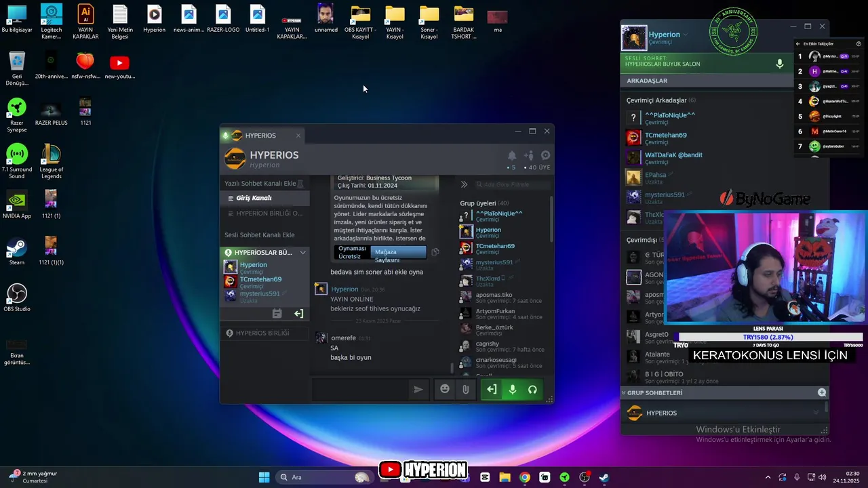868x488 pixels.
Task: Click Oynaması Ücretsiz button
Action: click(x=352, y=252)
